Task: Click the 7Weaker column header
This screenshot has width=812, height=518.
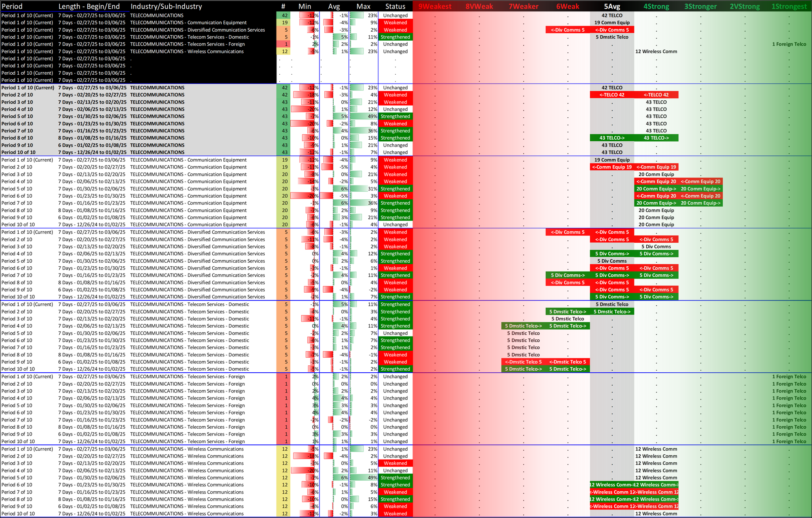Action: [x=523, y=6]
